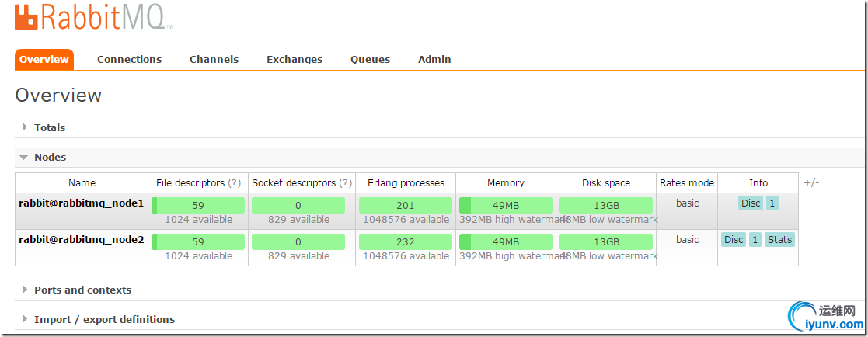Open the Exchanges tab

click(295, 59)
